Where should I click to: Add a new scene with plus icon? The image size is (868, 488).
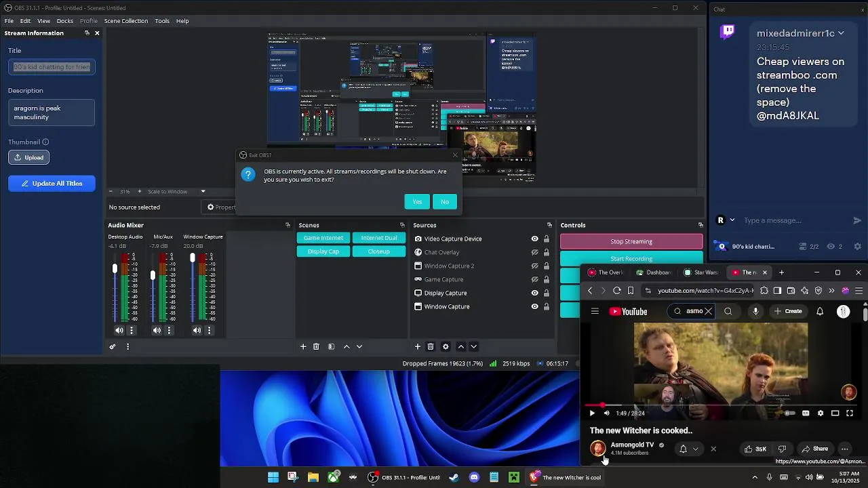[303, 346]
